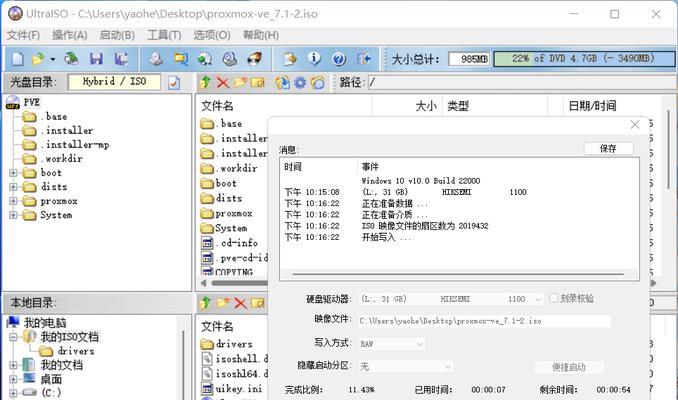Click the bootable check icon next to Hybrid / ISO
This screenshot has width=678, height=400.
174,82
